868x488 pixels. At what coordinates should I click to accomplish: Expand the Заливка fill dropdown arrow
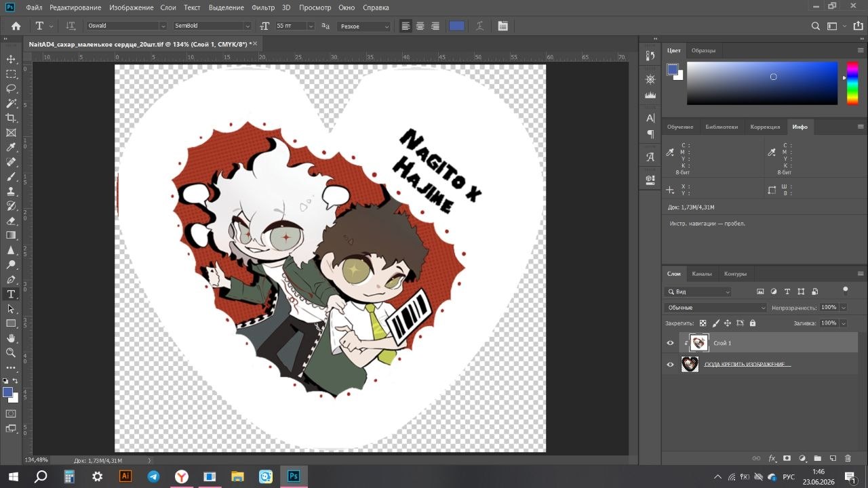click(844, 323)
